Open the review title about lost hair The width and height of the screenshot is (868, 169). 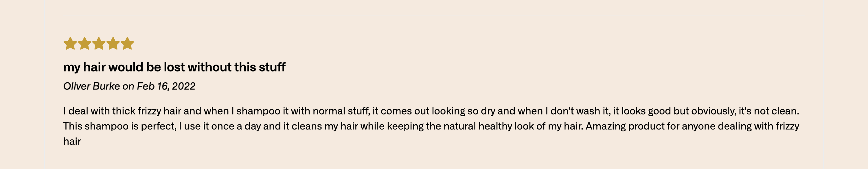[x=174, y=67]
